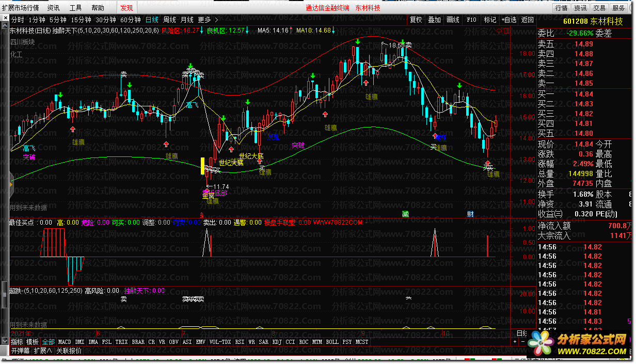Switch indicator to FSL
The height and width of the screenshot is (364, 636).
[106, 342]
